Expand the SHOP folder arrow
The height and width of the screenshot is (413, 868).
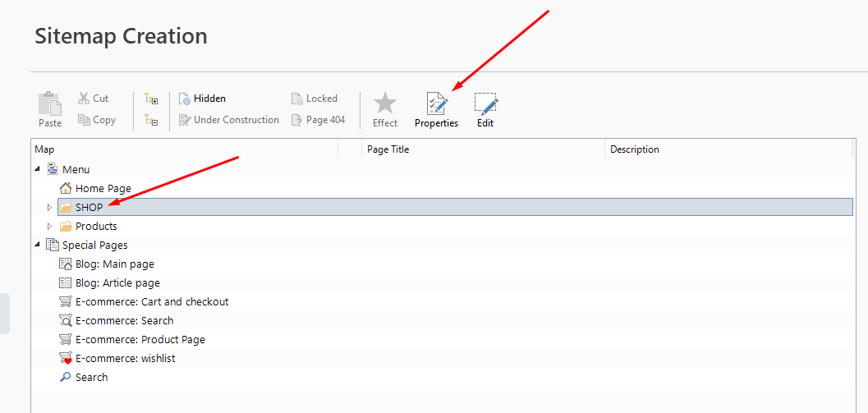49,208
